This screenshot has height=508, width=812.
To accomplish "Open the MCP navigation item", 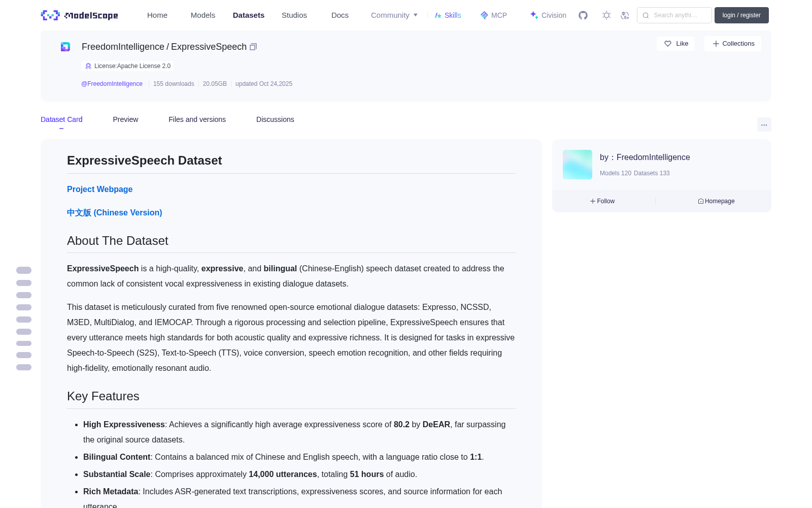I will (493, 15).
